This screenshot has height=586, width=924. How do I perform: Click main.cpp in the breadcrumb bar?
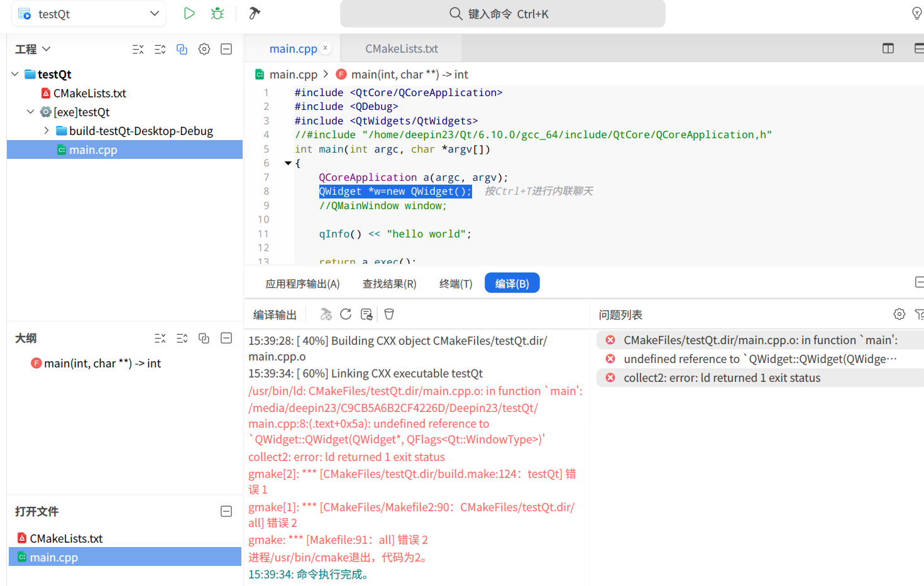click(294, 74)
